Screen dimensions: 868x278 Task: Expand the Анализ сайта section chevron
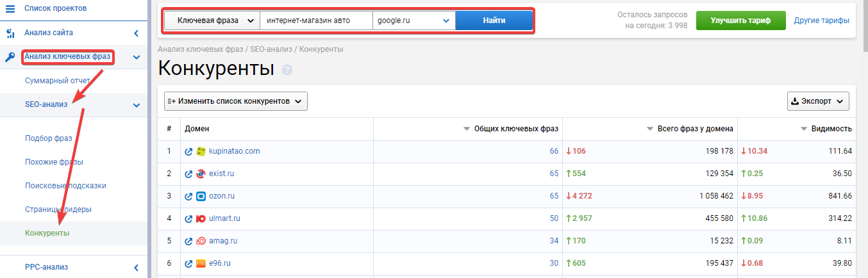tap(136, 33)
